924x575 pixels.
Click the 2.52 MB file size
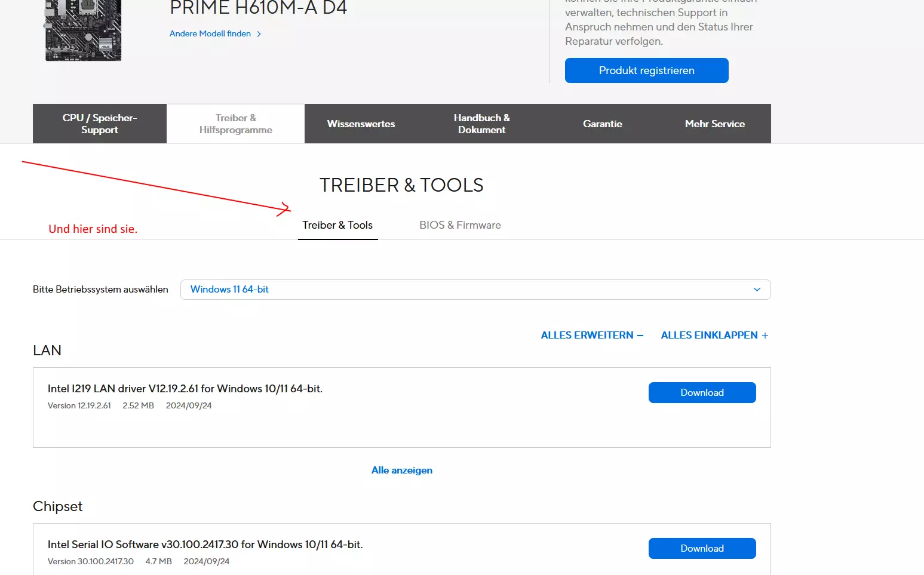pyautogui.click(x=139, y=405)
